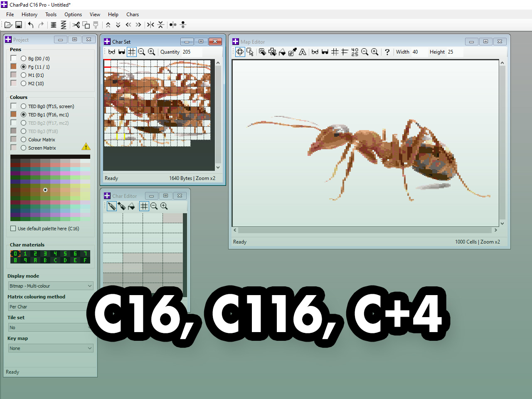
Task: Select the Bg (00 / 0) pen
Action: click(24, 59)
